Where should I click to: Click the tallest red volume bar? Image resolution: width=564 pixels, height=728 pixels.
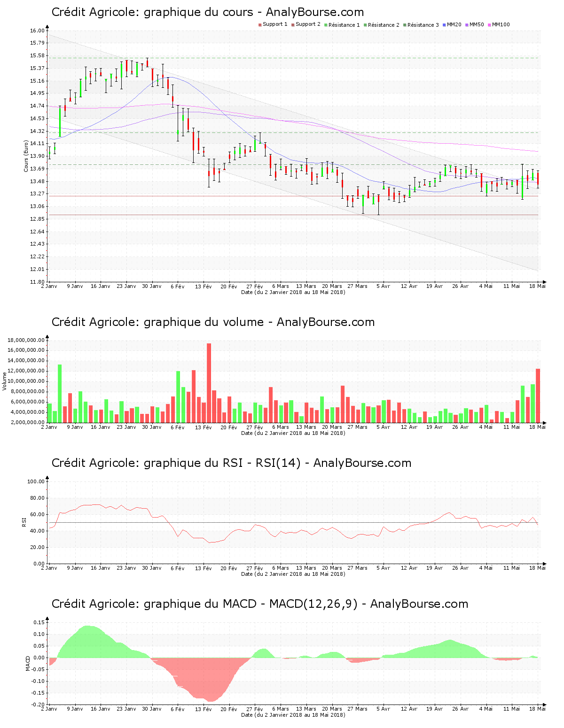pyautogui.click(x=209, y=383)
